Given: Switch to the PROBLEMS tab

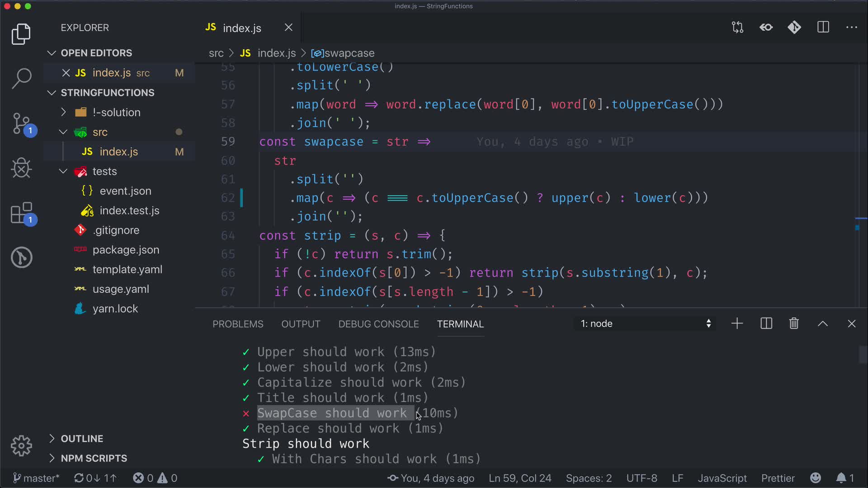Looking at the screenshot, I should (x=238, y=324).
